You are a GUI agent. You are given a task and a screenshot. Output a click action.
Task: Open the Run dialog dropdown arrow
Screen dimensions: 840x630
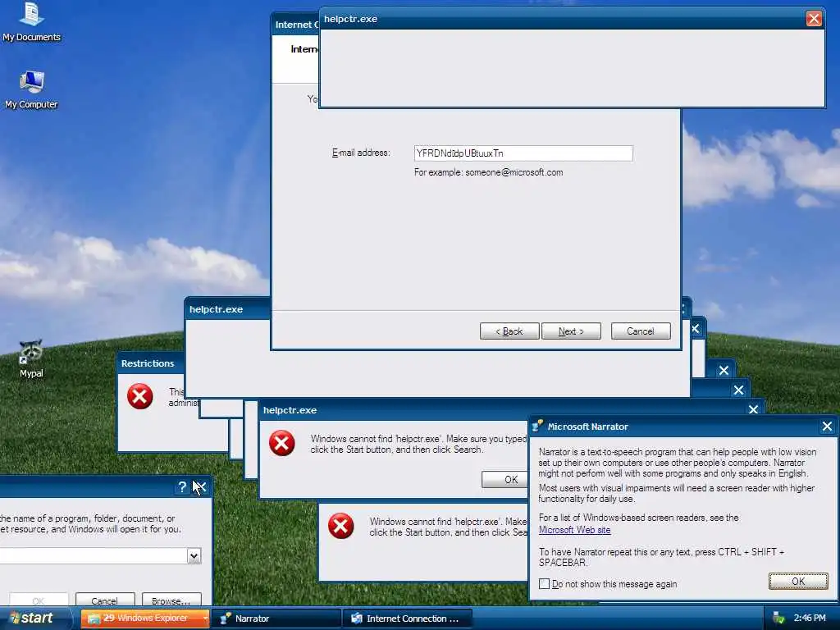click(194, 556)
